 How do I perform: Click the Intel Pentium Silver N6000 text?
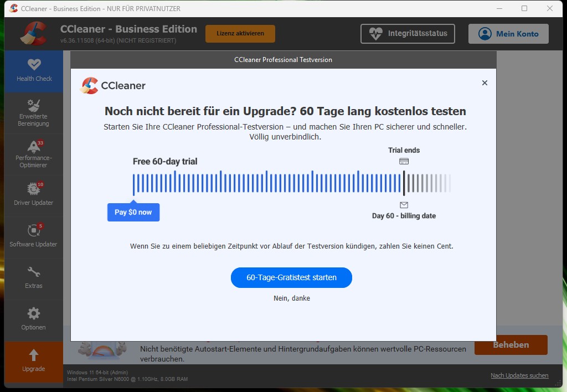click(x=127, y=379)
